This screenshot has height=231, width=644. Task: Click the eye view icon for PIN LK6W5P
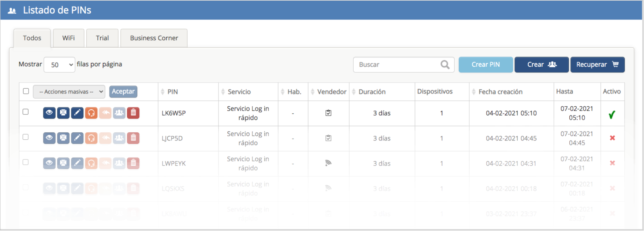point(49,113)
